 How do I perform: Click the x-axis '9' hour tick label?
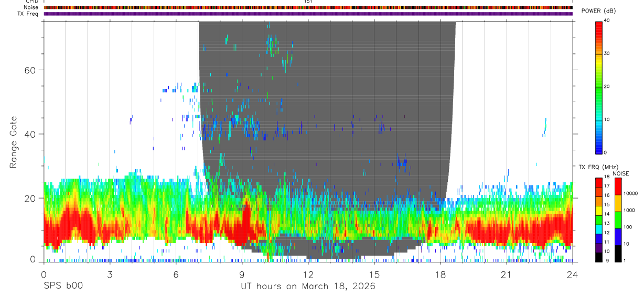242,274
